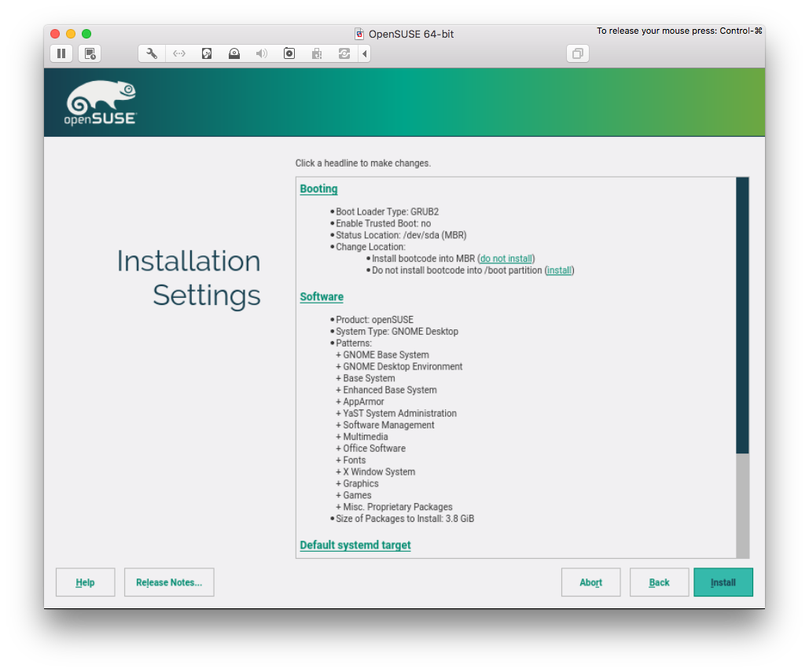Open the Booting settings headline

point(319,189)
